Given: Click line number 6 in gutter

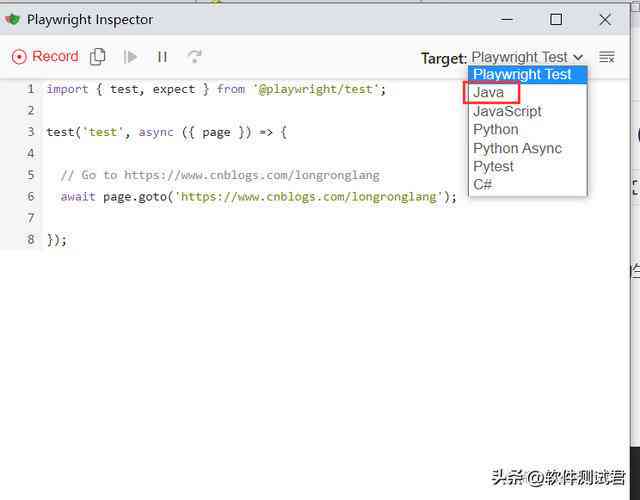Looking at the screenshot, I should 31,196.
